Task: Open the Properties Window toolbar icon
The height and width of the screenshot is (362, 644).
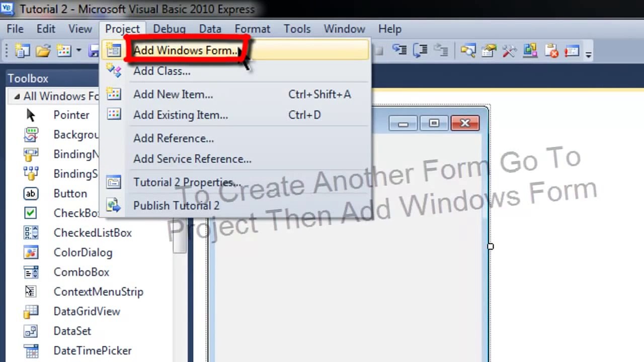Action: pos(489,51)
